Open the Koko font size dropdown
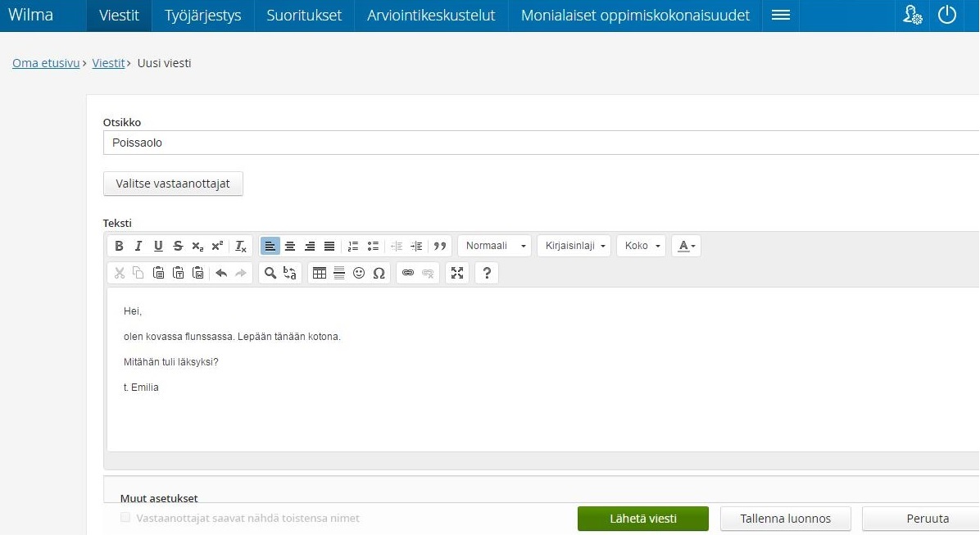The width and height of the screenshot is (980, 535). click(641, 246)
